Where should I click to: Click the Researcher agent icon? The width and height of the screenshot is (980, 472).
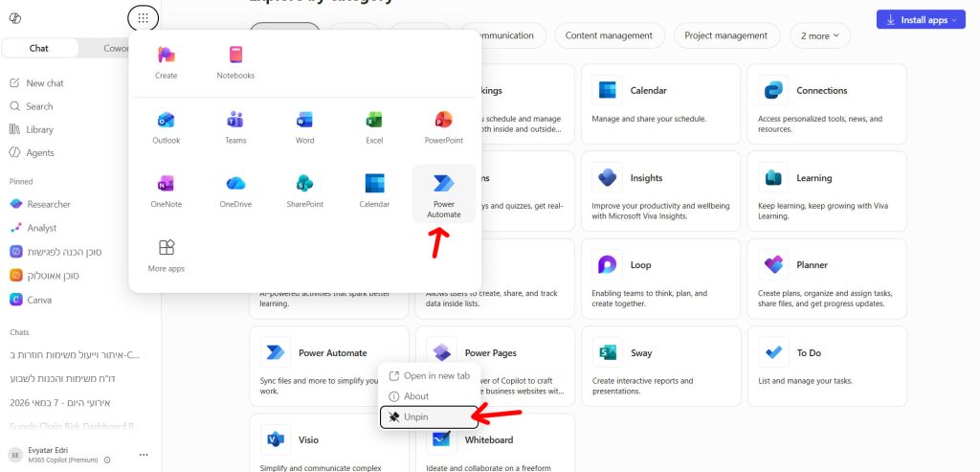coord(16,205)
